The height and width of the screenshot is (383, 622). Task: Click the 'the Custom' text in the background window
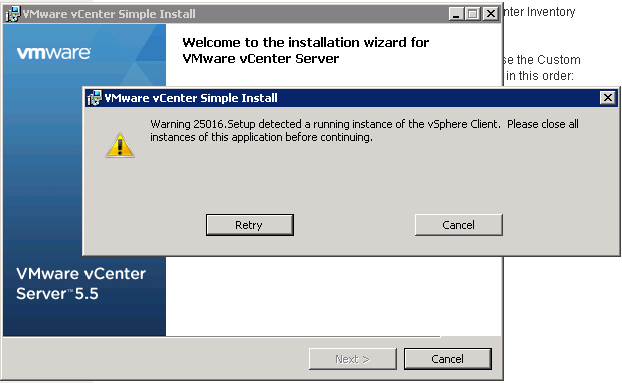coord(549,60)
